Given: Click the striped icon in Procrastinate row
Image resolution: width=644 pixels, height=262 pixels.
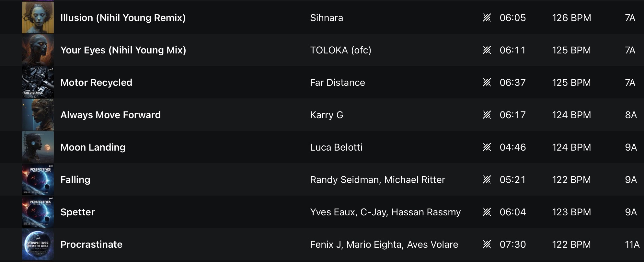Looking at the screenshot, I should 487,245.
